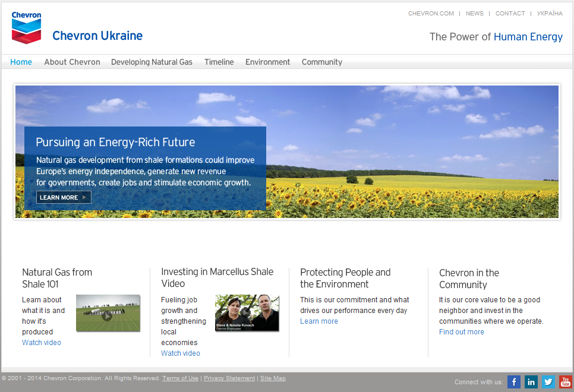
Task: Click Watch video under Marcellus Shale
Action: [x=181, y=353]
